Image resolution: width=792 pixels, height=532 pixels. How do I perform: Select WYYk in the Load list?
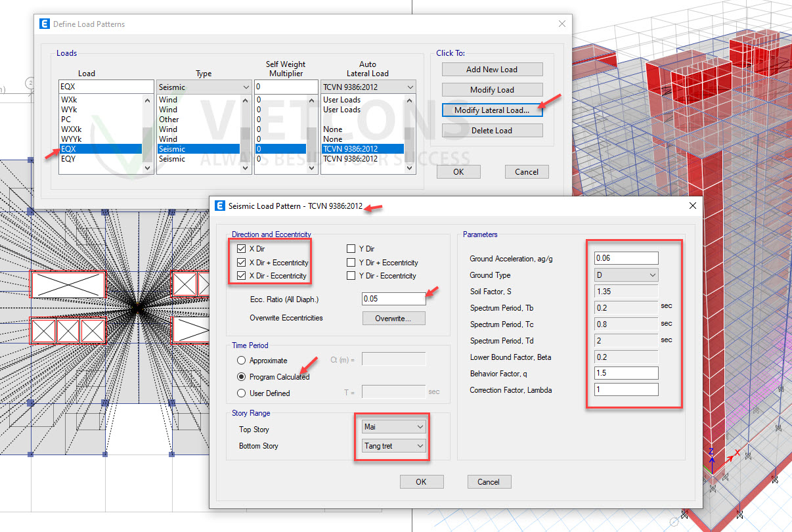100,139
